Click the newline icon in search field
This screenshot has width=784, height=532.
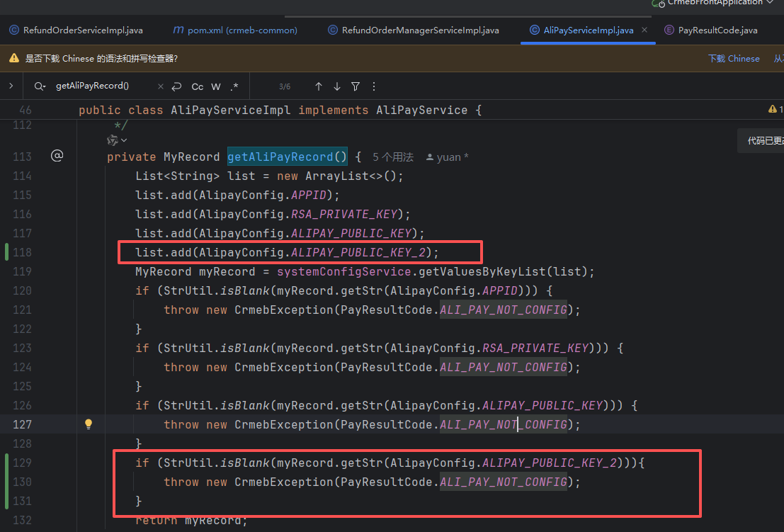[176, 86]
